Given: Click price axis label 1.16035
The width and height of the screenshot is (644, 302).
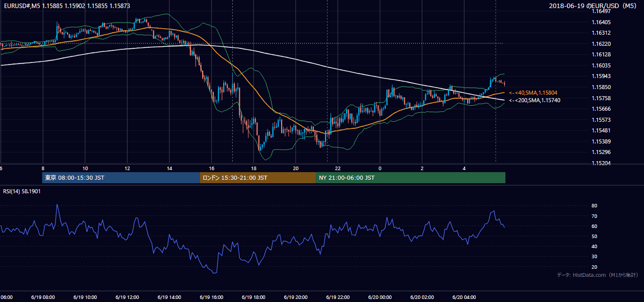Looking at the screenshot, I should 601,65.
